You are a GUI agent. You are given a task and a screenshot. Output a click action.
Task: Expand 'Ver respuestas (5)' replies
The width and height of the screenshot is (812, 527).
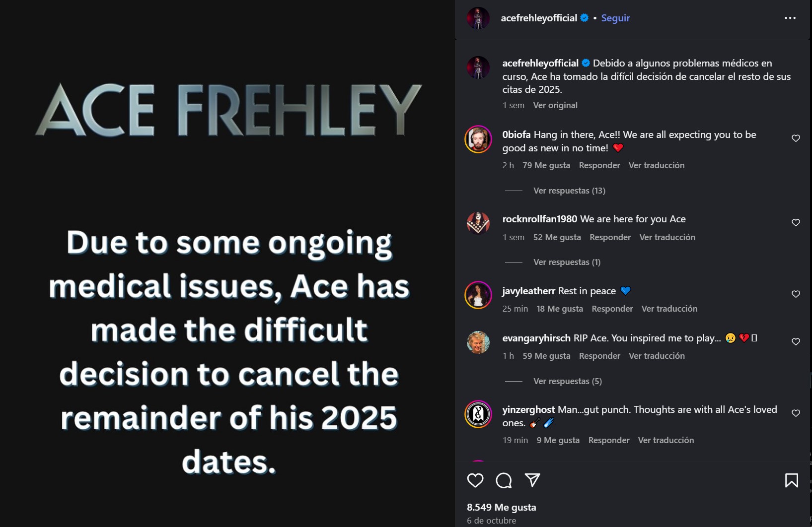(x=567, y=381)
